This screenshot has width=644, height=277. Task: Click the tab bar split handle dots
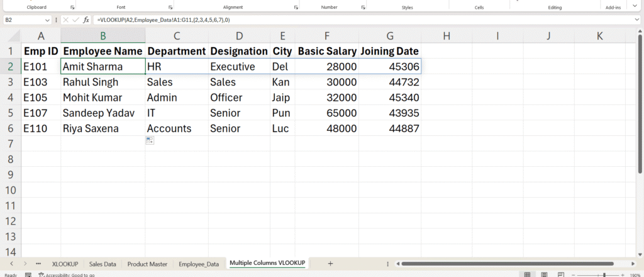coord(388,264)
